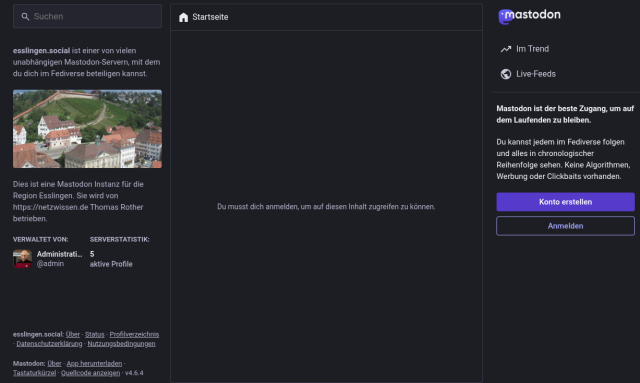Open the Status link
Viewport: 640px width, 383px height.
click(95, 334)
